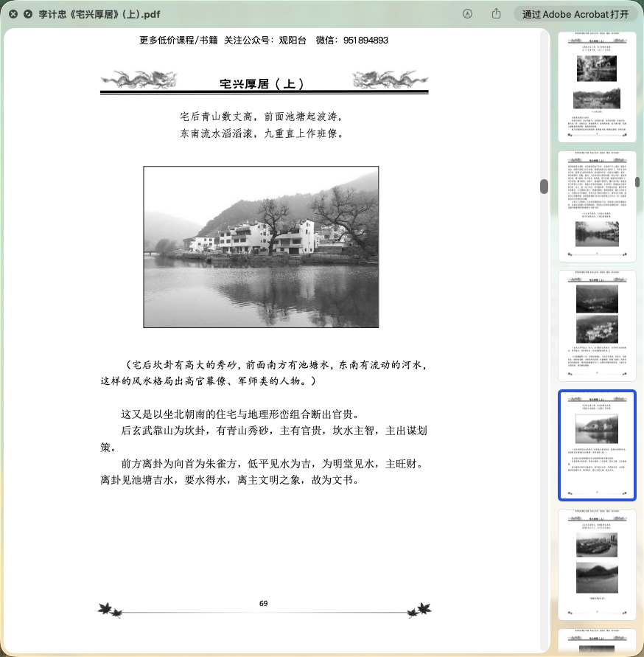
Task: Click the 通过 Adobe Acrobat 打开 button
Action: click(575, 14)
